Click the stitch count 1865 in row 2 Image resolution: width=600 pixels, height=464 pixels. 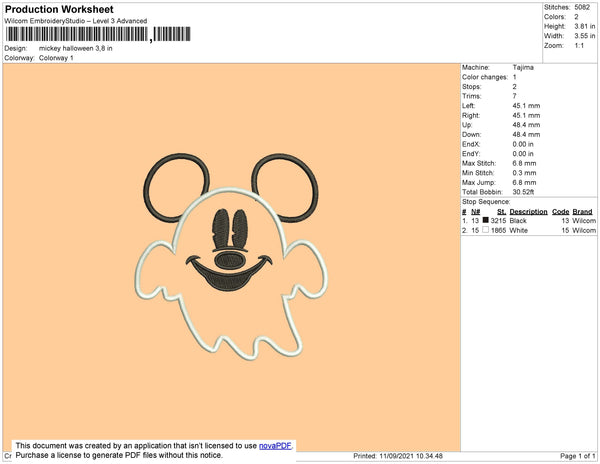[498, 230]
